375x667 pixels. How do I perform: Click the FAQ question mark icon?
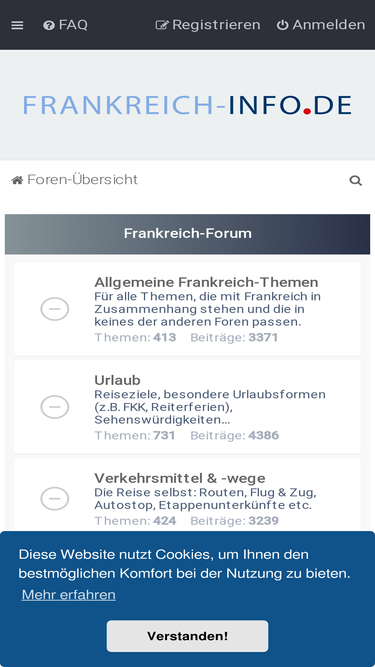pyautogui.click(x=49, y=26)
